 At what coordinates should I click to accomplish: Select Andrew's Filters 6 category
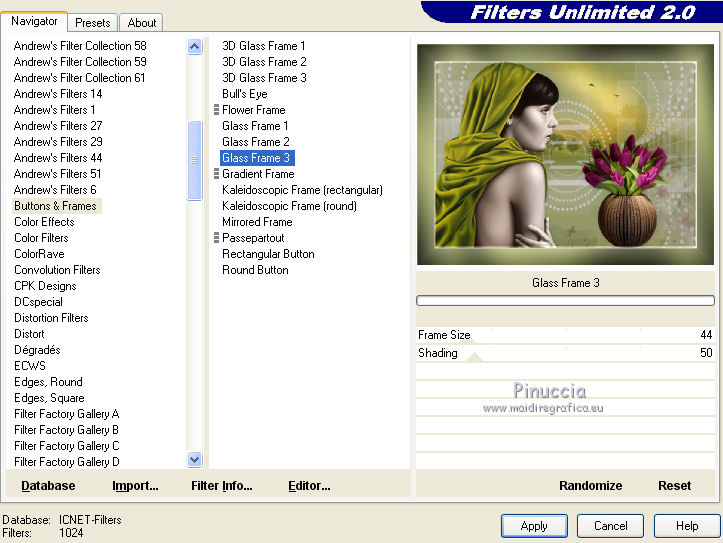pyautogui.click(x=55, y=190)
